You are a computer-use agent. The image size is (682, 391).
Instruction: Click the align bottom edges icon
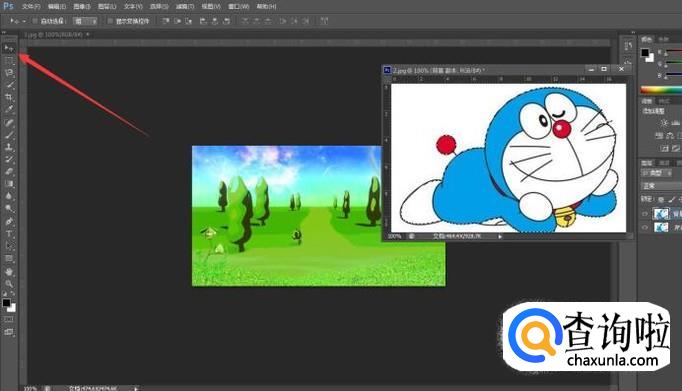coord(188,20)
